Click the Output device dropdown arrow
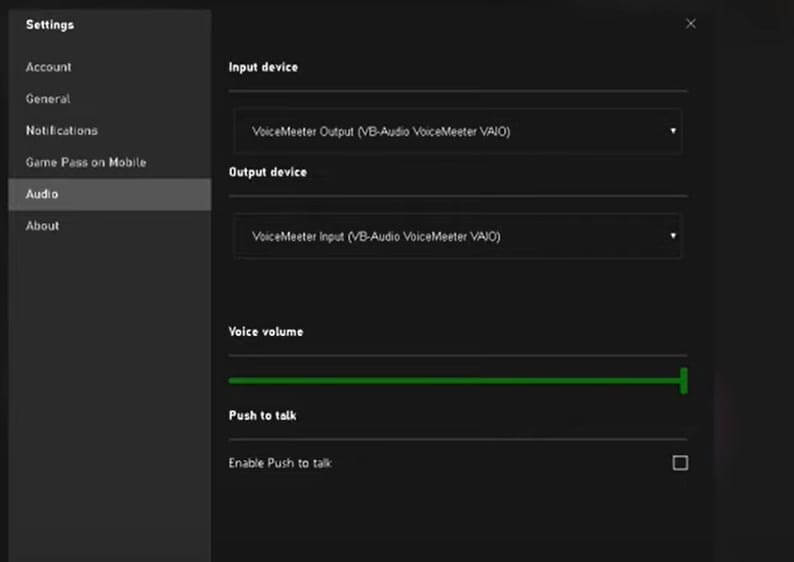The height and width of the screenshot is (562, 794). click(673, 236)
